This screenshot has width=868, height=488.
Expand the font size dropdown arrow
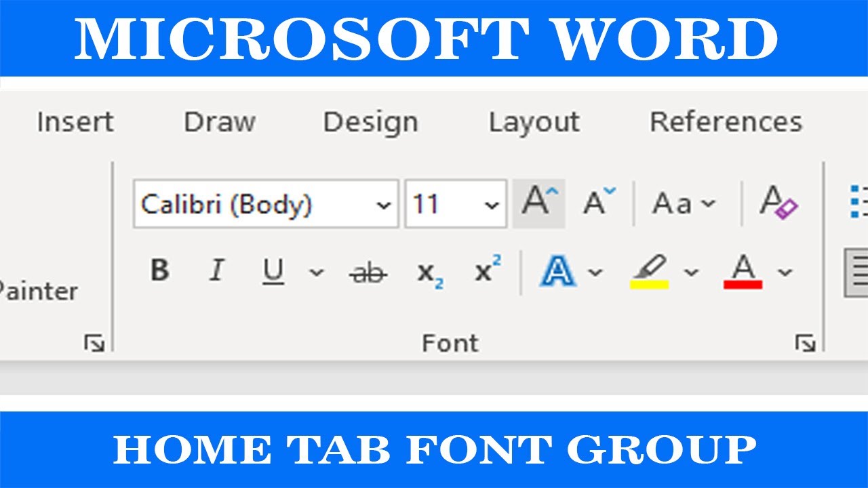pos(493,205)
